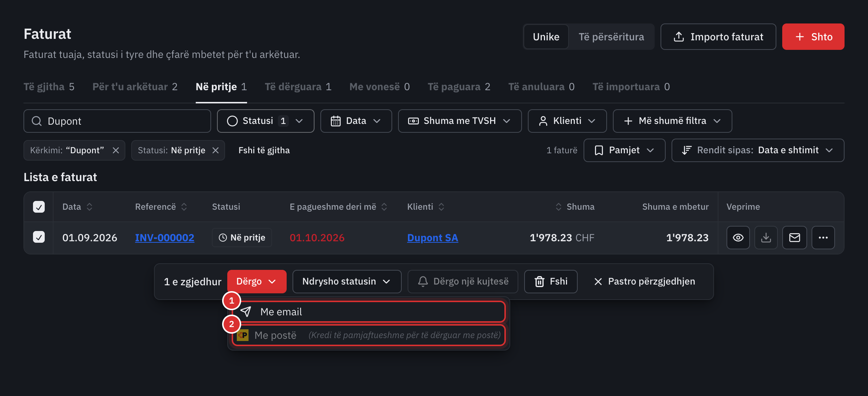Open the Të dërguara tab

point(298,87)
